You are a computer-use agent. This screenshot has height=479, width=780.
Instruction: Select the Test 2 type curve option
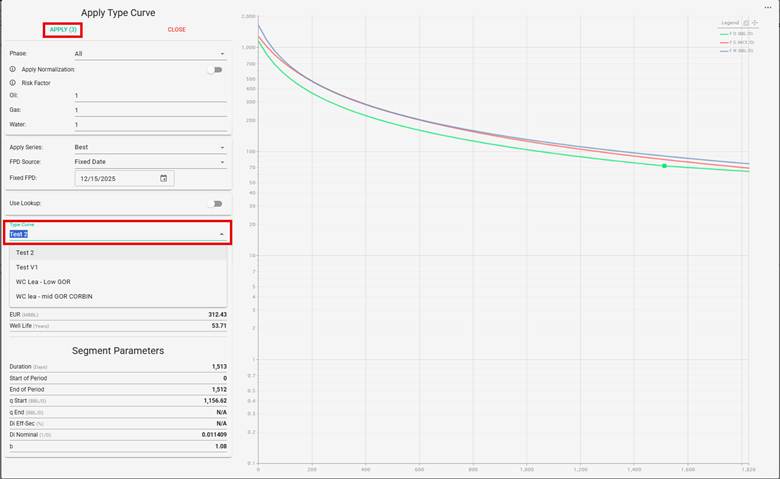(118, 253)
